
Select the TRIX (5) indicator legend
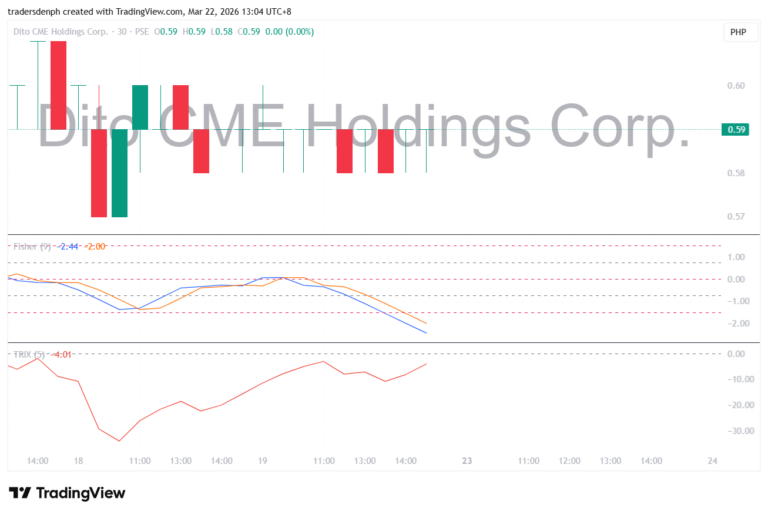pos(28,354)
